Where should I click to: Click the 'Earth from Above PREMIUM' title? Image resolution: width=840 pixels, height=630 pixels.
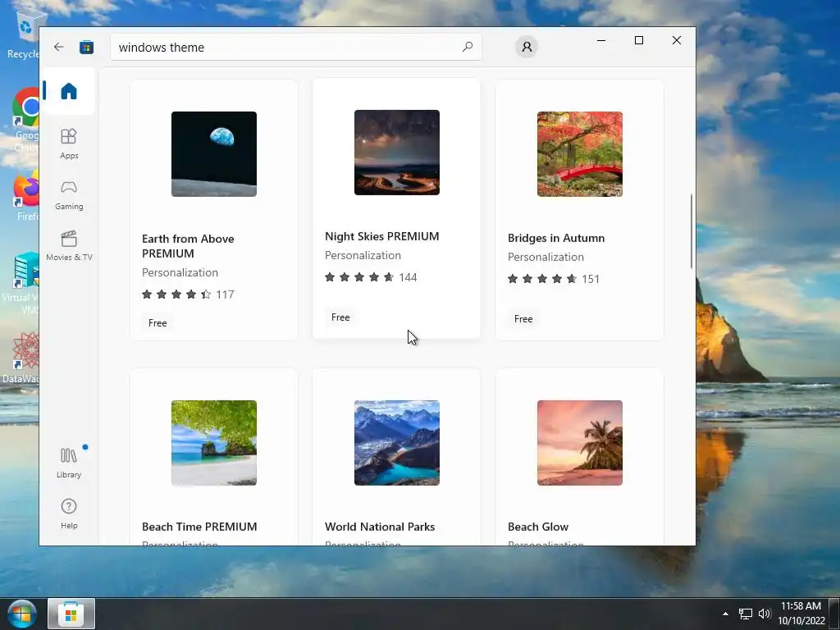tap(188, 246)
